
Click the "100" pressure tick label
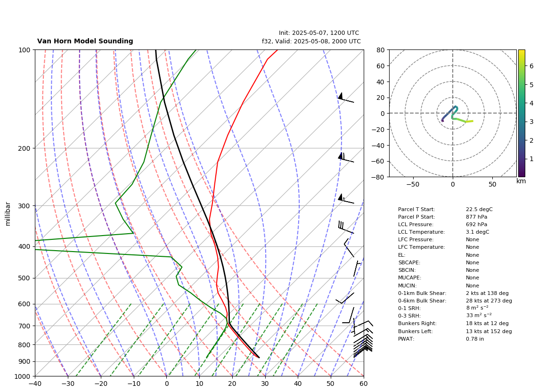[x=25, y=50]
